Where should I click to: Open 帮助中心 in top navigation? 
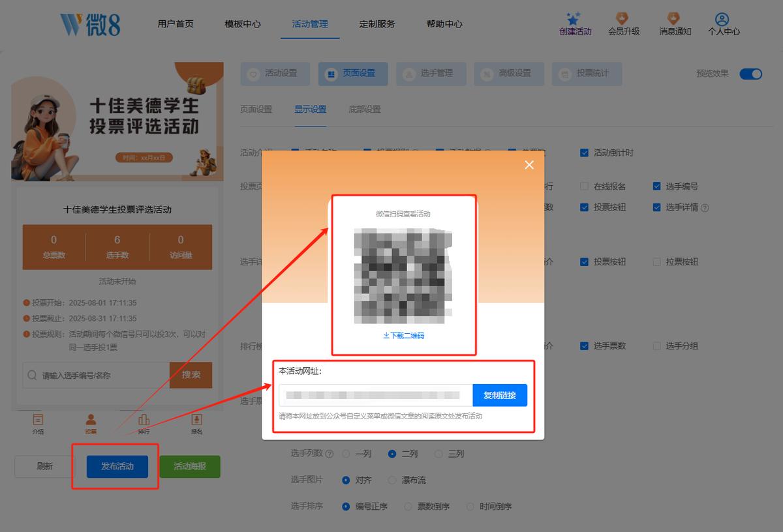pyautogui.click(x=444, y=24)
